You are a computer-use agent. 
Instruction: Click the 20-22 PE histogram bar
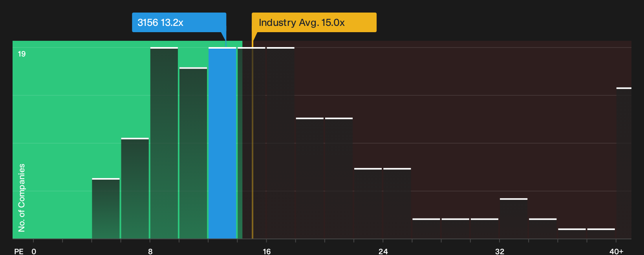[339, 178]
